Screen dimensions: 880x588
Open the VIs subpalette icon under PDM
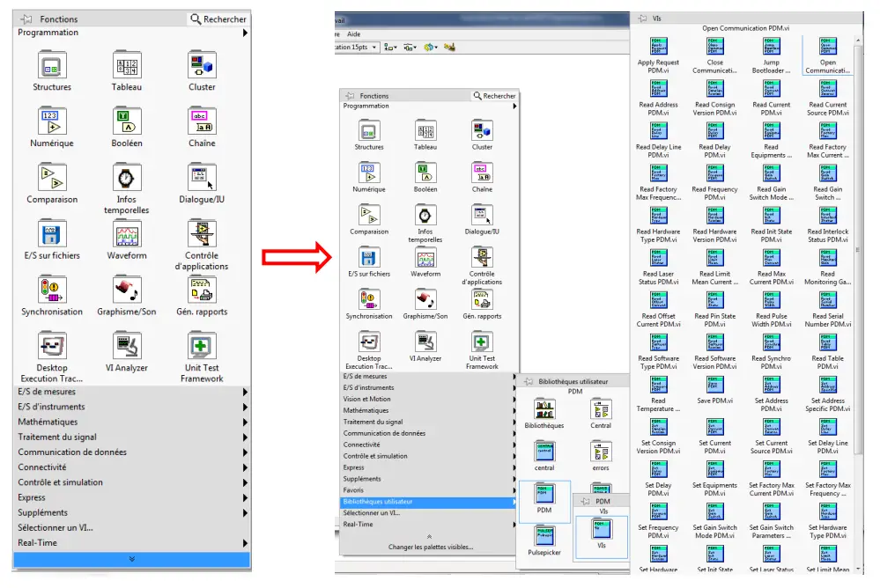coord(603,529)
